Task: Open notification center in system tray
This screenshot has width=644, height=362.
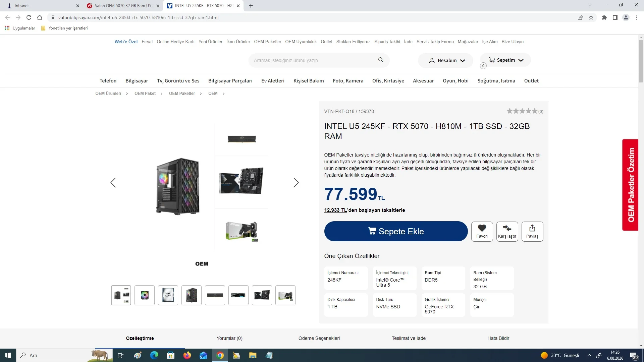Action: coord(634,355)
